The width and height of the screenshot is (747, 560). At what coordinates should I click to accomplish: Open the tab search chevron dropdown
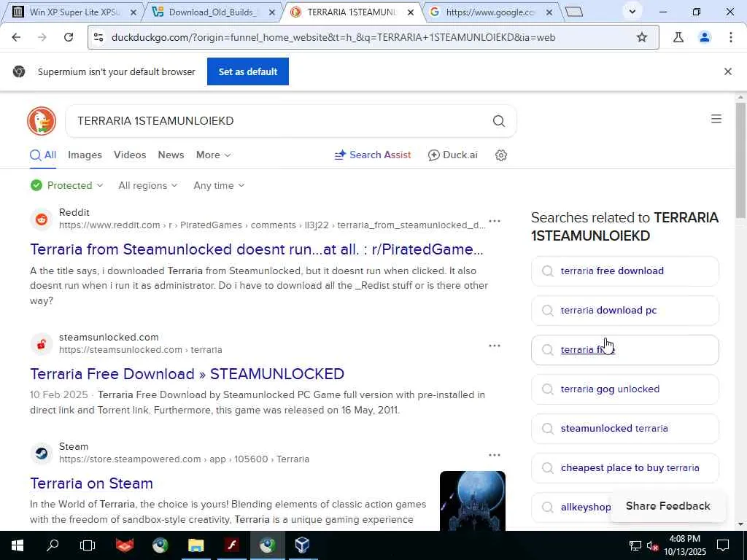point(632,12)
